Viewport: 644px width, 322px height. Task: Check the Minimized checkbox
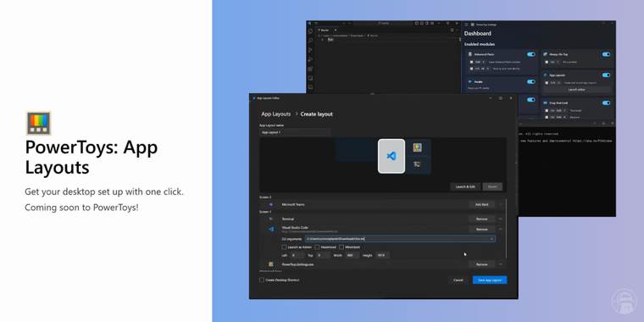tap(341, 247)
